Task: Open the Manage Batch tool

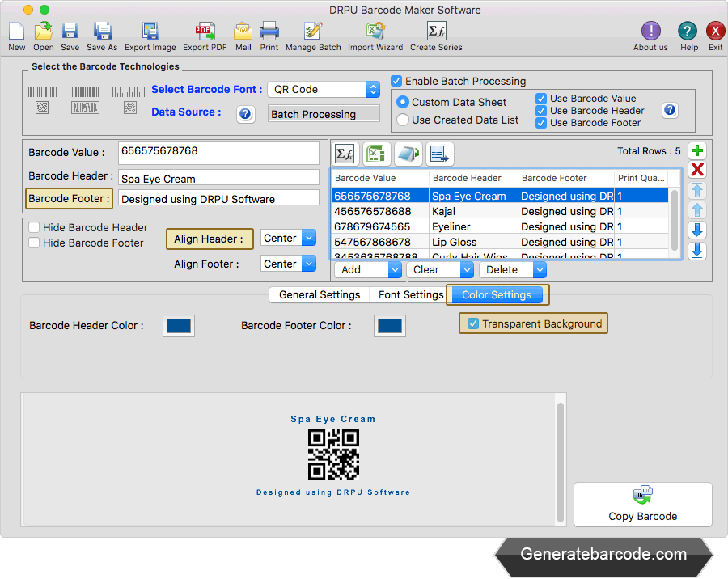Action: [313, 31]
